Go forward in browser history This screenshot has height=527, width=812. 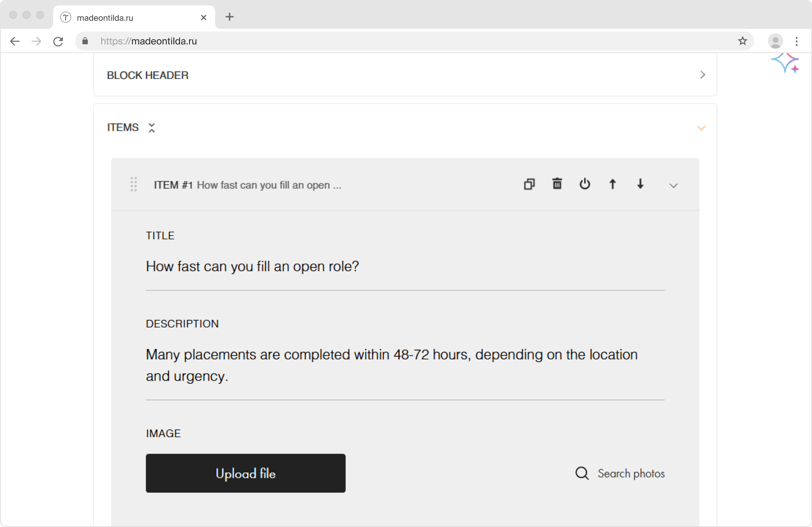pyautogui.click(x=36, y=41)
